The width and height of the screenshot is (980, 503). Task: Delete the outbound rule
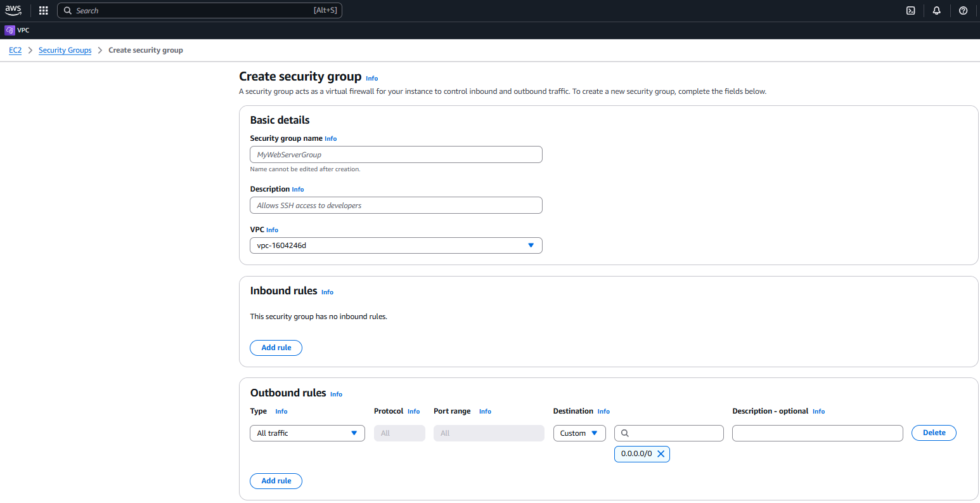coord(933,433)
